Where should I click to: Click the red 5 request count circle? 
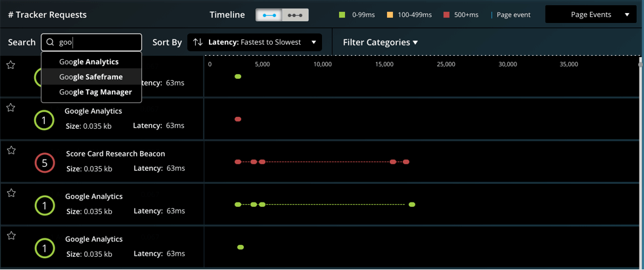click(x=44, y=164)
